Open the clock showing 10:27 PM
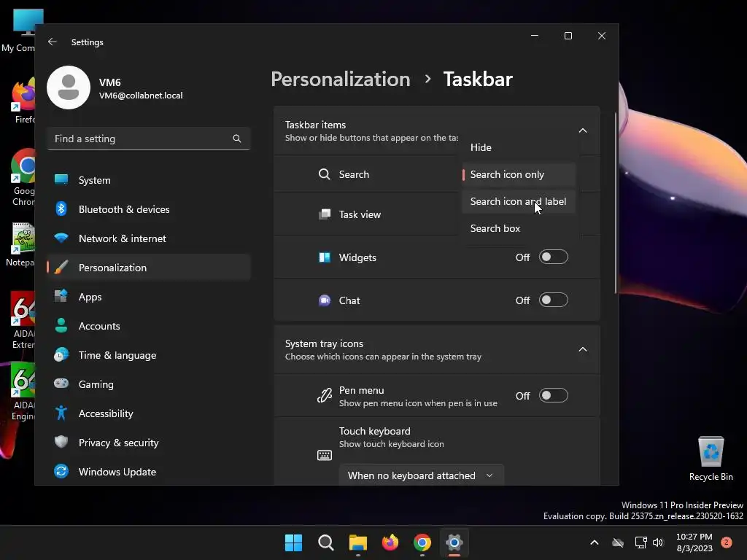This screenshot has width=747, height=560. click(694, 542)
